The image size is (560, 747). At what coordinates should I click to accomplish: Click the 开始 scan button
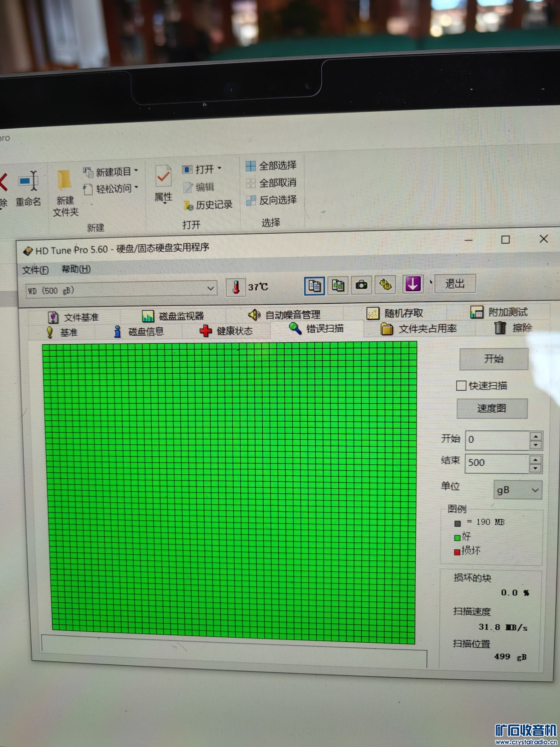pyautogui.click(x=493, y=359)
